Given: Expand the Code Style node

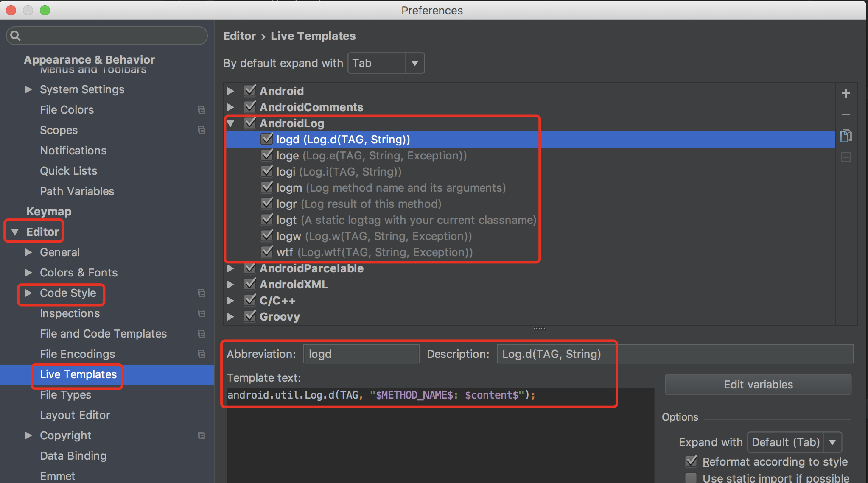Looking at the screenshot, I should pos(28,293).
